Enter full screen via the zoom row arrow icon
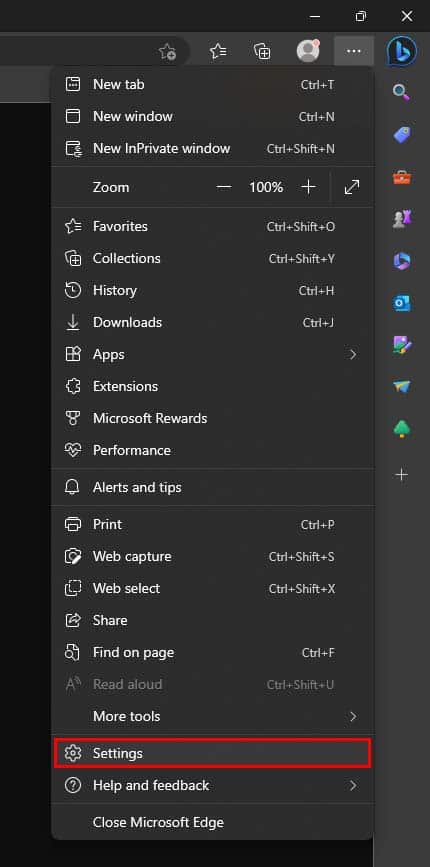Viewport: 430px width, 867px height. tap(352, 187)
